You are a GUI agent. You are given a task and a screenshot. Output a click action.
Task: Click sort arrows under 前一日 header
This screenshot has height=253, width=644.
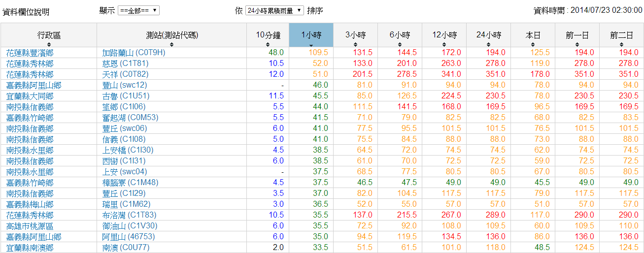tap(577, 44)
